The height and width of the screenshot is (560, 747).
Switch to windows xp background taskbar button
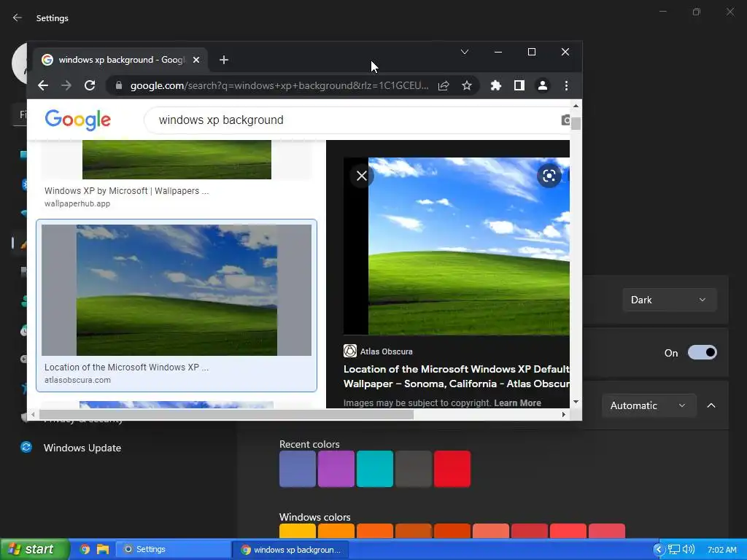click(x=290, y=550)
